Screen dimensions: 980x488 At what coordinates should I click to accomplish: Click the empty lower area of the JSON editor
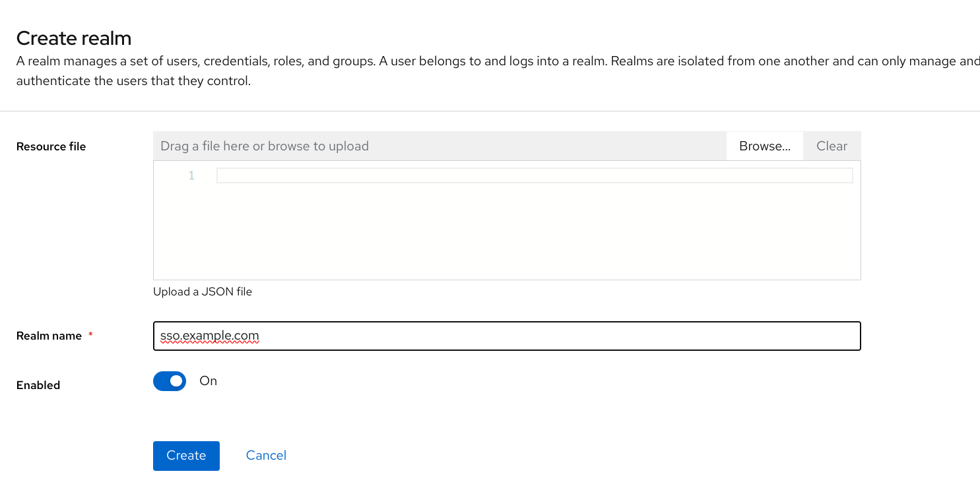pyautogui.click(x=506, y=237)
